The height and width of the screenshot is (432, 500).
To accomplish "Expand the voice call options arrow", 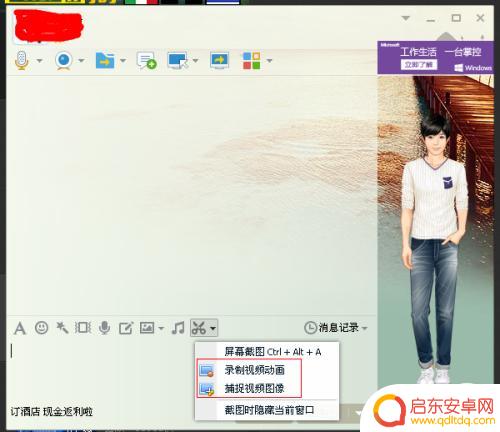I will [40, 61].
